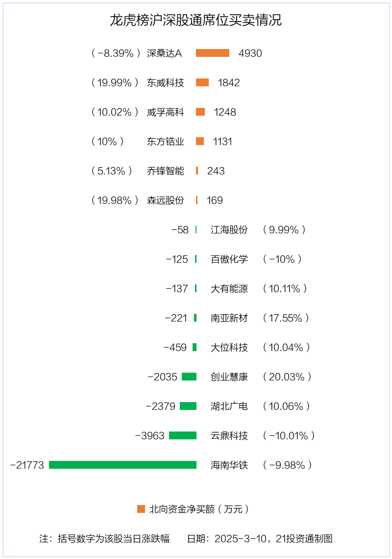Click the 百傲化学 stock name

pyautogui.click(x=229, y=259)
